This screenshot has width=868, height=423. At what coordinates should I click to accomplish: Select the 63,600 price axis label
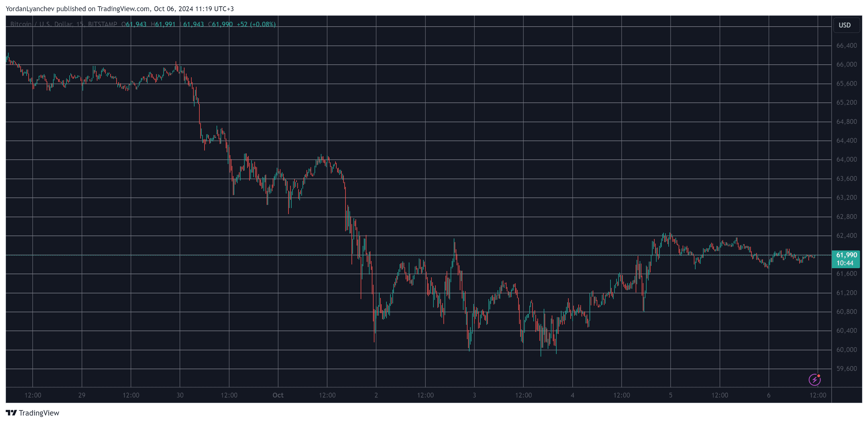(847, 178)
